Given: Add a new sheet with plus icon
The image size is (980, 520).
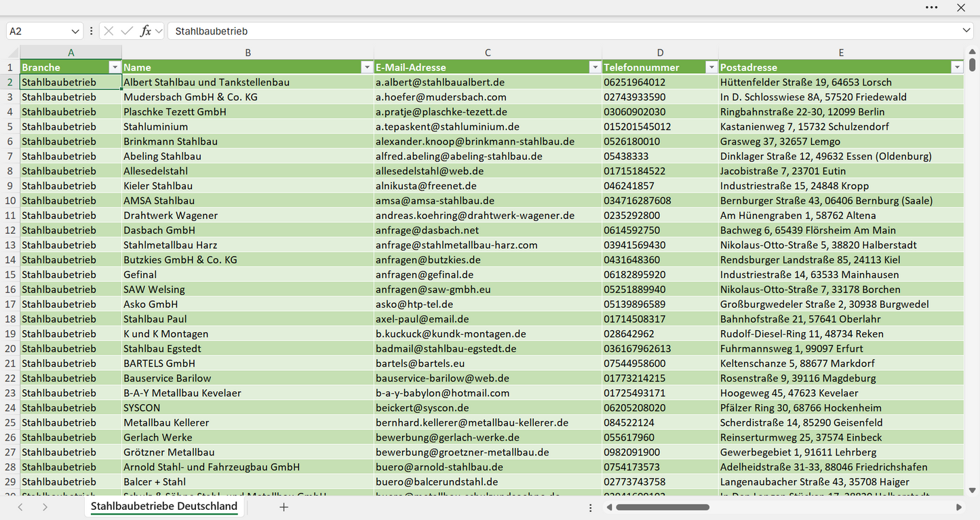Looking at the screenshot, I should point(284,506).
